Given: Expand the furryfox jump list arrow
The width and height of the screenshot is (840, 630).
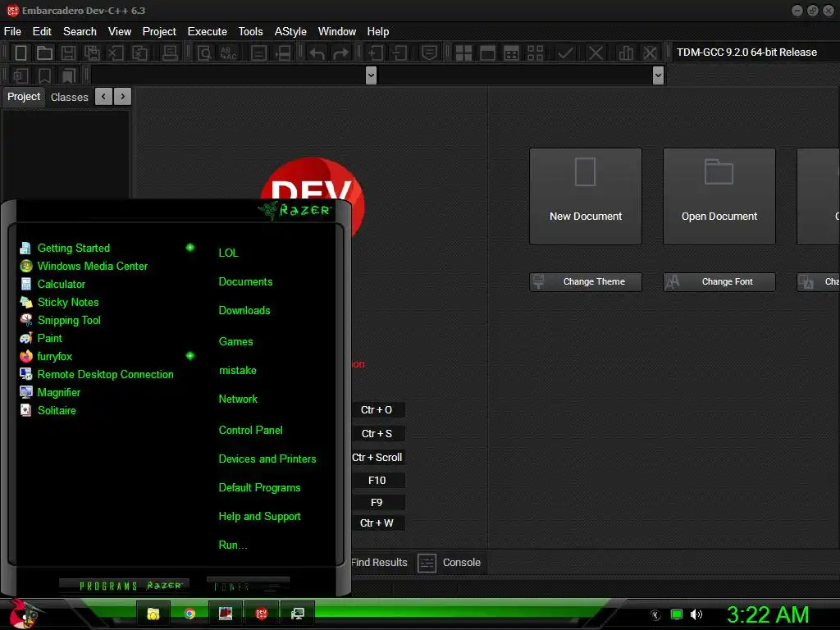Looking at the screenshot, I should tap(189, 356).
